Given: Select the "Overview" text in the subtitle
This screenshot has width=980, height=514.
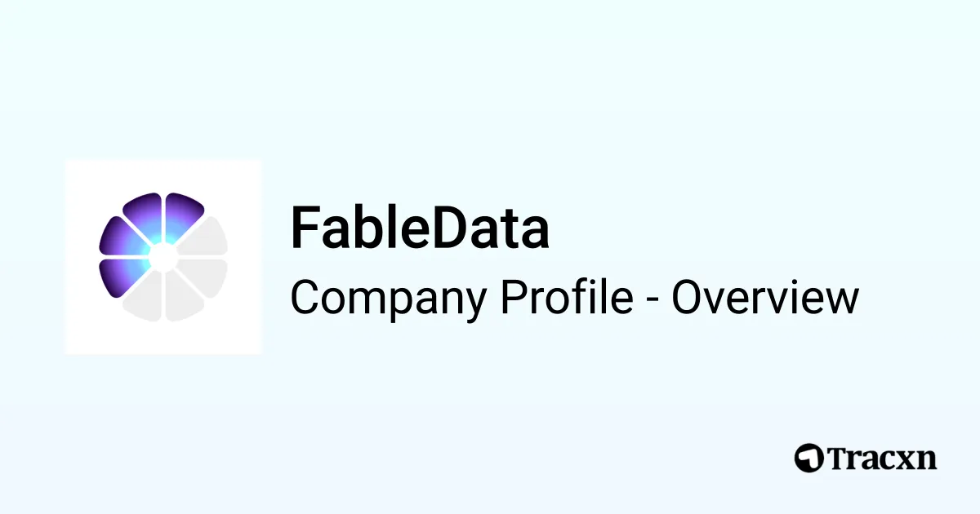Looking at the screenshot, I should pos(765,297).
